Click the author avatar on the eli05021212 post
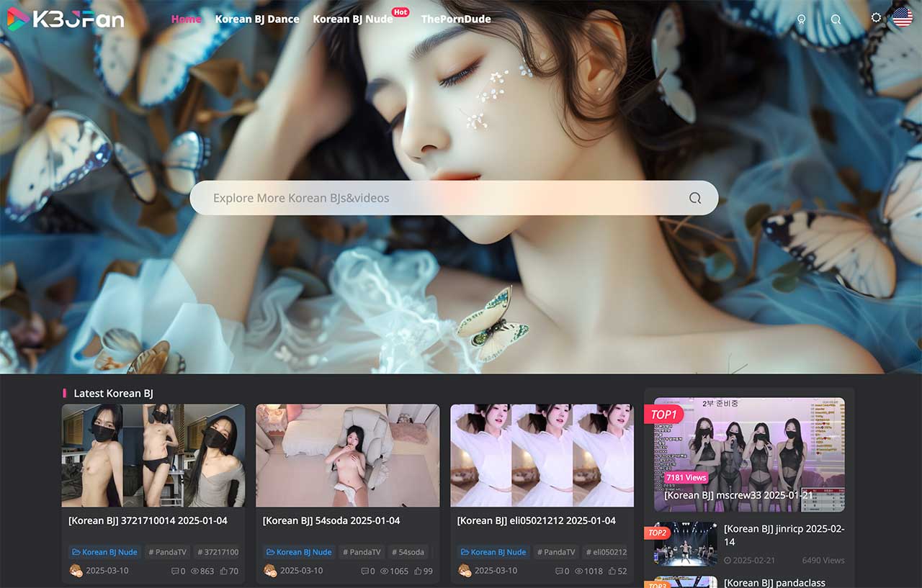The width and height of the screenshot is (922, 588). [x=465, y=571]
